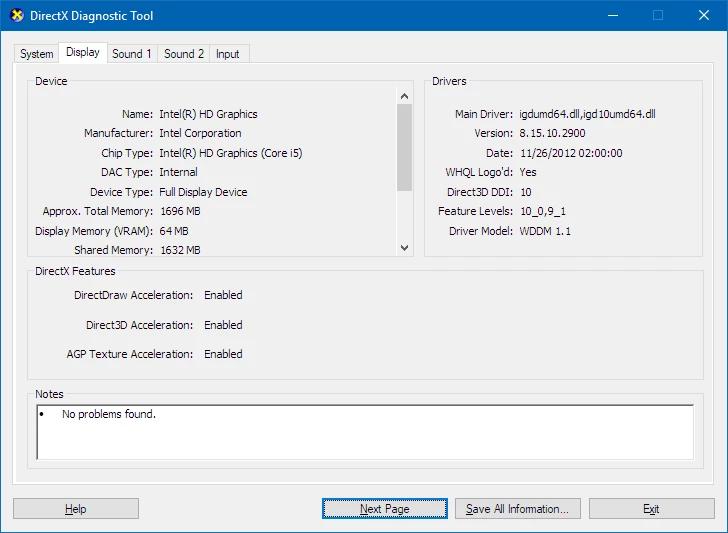Go to the Input tab

[228, 54]
